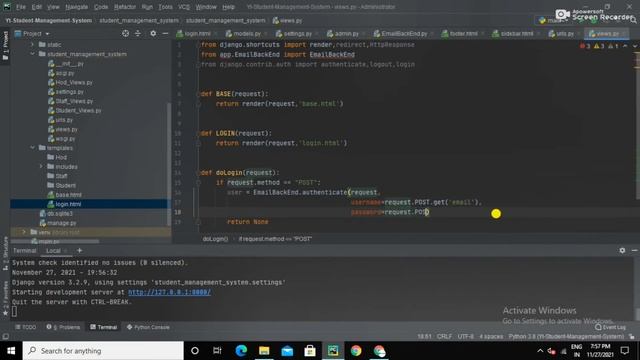This screenshot has height=360, width=640.
Task: Click the Windows search box
Action: click(x=103, y=351)
